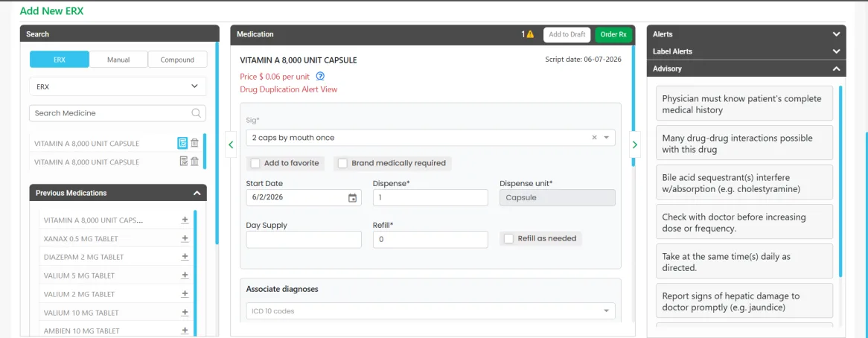Check Brand medically required

(342, 163)
